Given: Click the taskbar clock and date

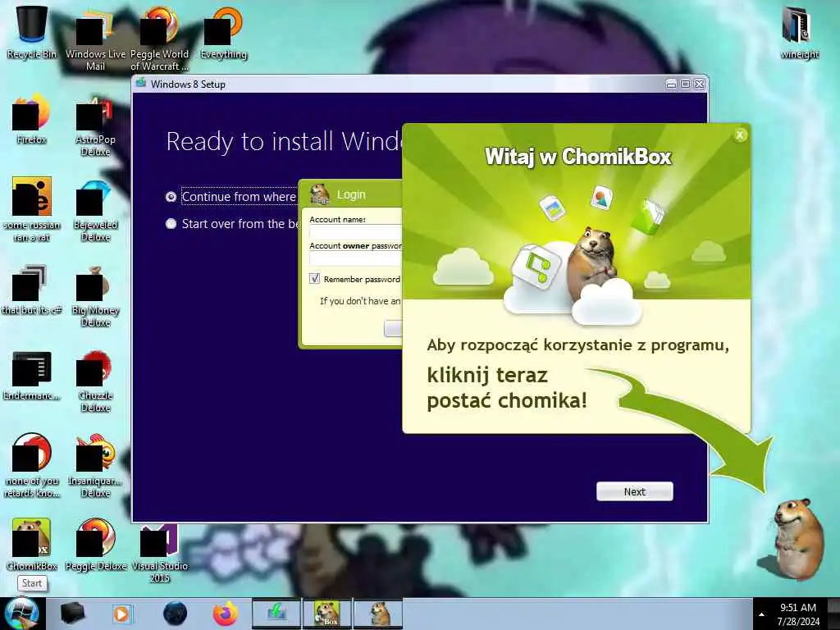Looking at the screenshot, I should click(798, 614).
